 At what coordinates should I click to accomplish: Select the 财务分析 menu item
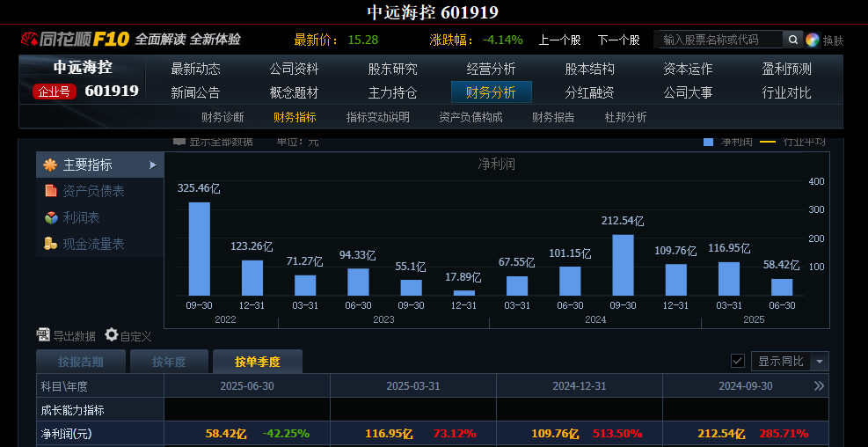coord(491,92)
